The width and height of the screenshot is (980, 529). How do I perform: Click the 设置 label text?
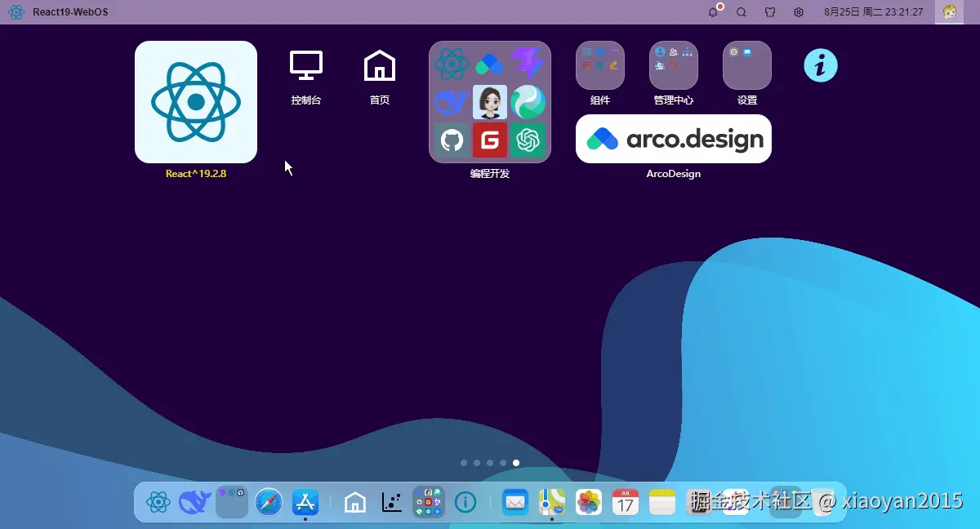click(x=747, y=100)
